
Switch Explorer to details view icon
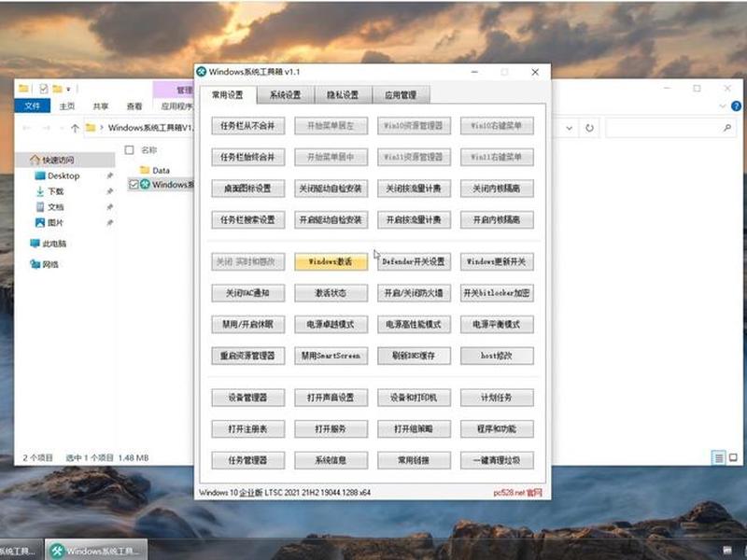(718, 457)
